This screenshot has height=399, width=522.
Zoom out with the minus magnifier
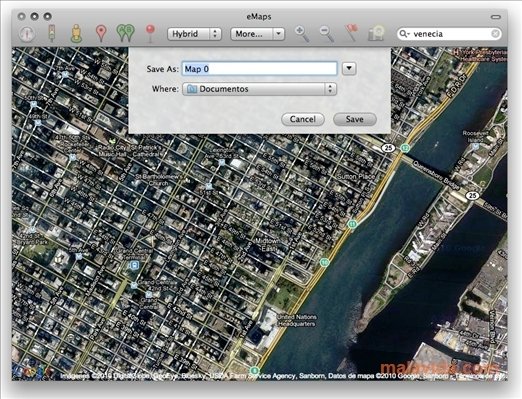(x=327, y=34)
